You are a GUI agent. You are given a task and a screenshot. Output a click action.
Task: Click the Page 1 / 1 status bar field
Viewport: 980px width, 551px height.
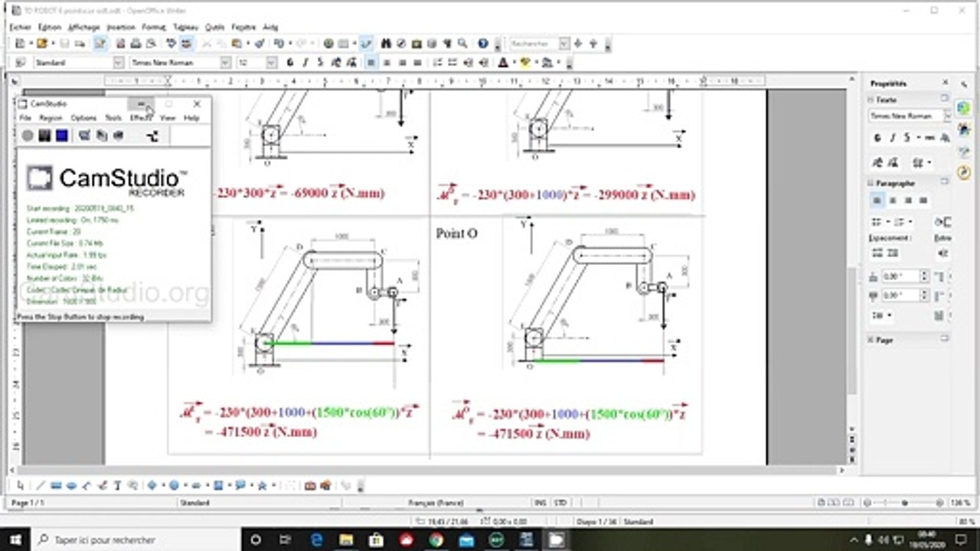tap(28, 503)
